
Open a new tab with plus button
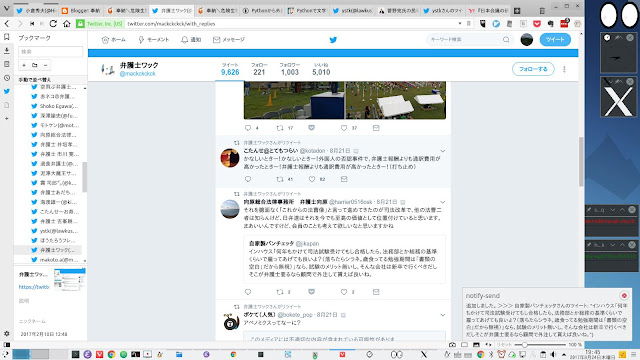click(x=517, y=11)
